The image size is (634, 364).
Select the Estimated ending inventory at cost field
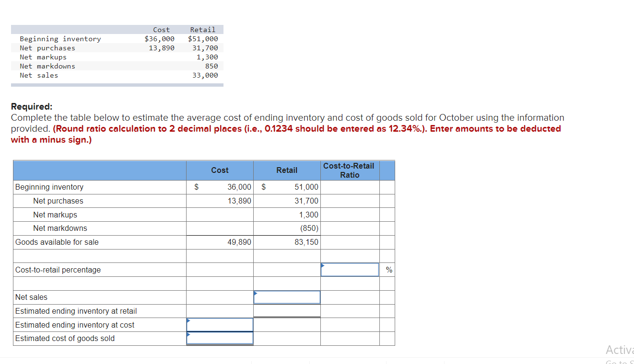(x=220, y=324)
